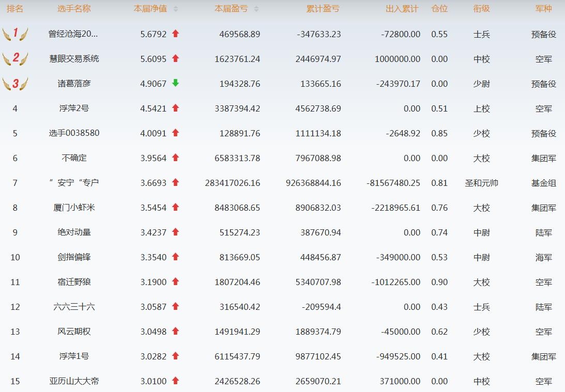This screenshot has width=565, height=392.
Task: Open trader 诸葛落彦 profile
Action: [74, 84]
